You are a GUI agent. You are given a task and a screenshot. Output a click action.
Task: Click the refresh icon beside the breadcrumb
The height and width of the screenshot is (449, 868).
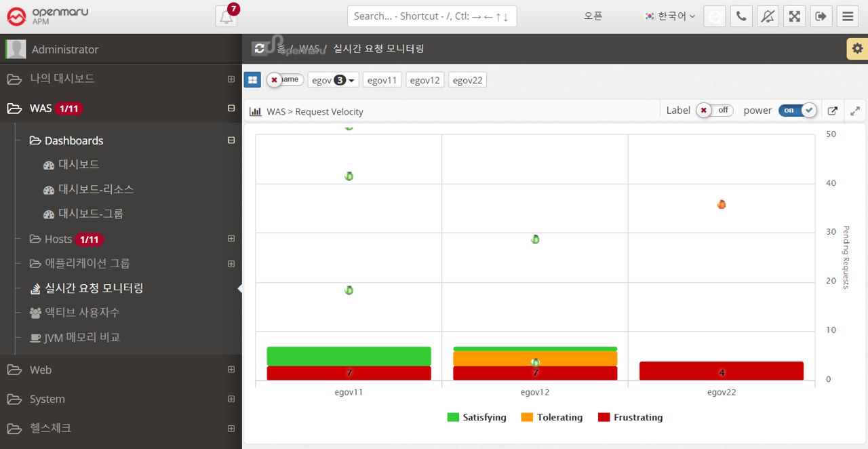[260, 49]
